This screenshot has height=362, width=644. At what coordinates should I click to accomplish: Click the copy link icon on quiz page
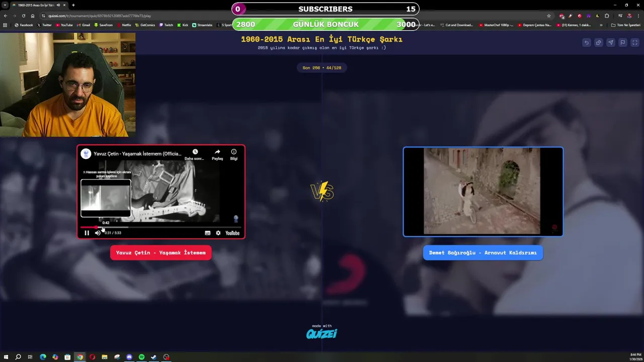click(x=599, y=43)
